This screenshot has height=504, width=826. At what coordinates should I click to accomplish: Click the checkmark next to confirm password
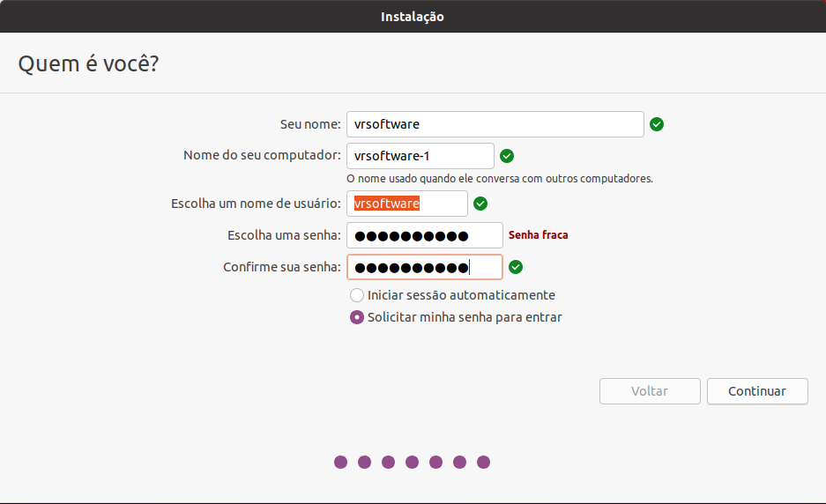(516, 267)
